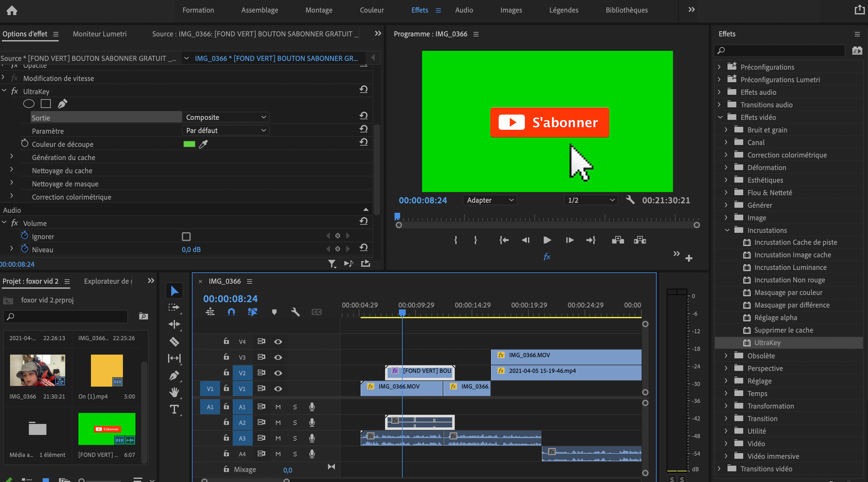
Task: Click the eyedropper next to Couleur de découpe
Action: 203,144
